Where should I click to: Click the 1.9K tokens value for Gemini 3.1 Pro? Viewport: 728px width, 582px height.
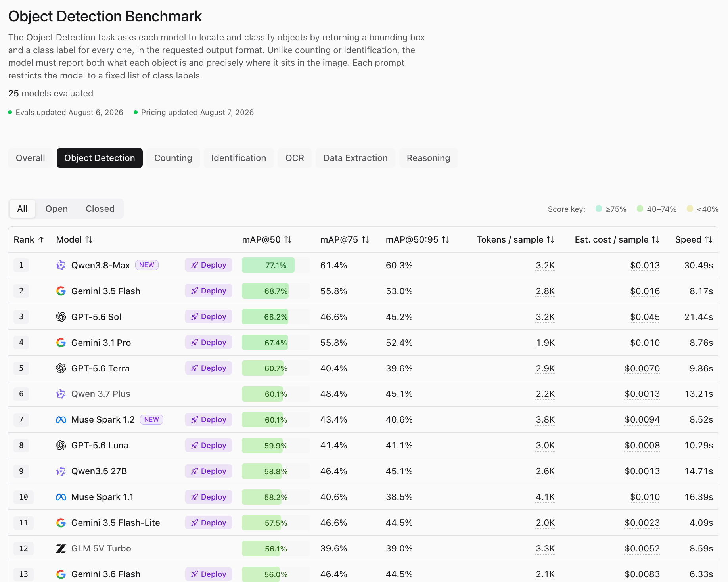click(x=545, y=343)
